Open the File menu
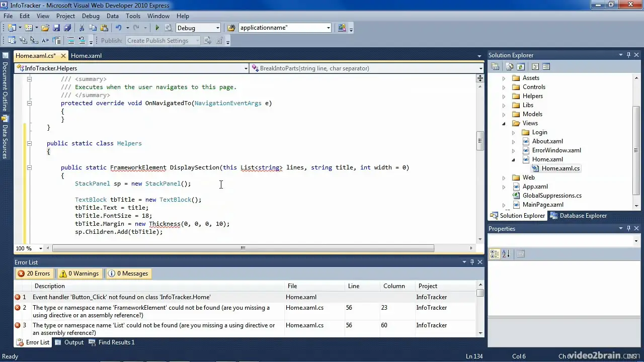 [8, 16]
